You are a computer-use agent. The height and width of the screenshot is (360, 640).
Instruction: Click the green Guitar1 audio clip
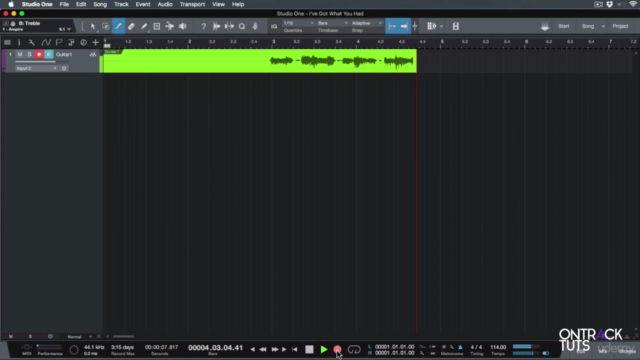(260, 61)
